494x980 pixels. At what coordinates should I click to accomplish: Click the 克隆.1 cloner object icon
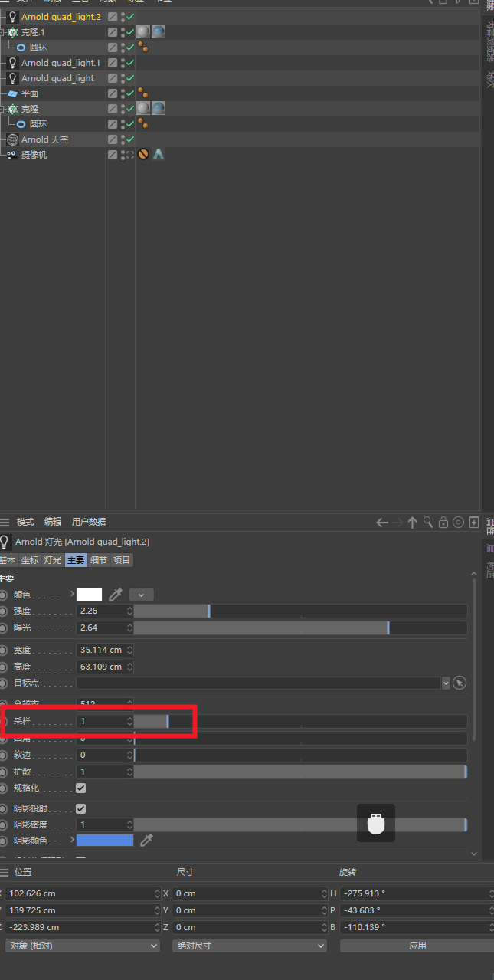(12, 32)
